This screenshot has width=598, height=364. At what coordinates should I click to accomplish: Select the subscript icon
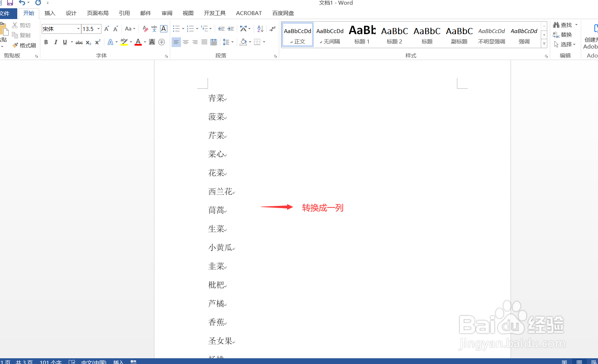88,42
